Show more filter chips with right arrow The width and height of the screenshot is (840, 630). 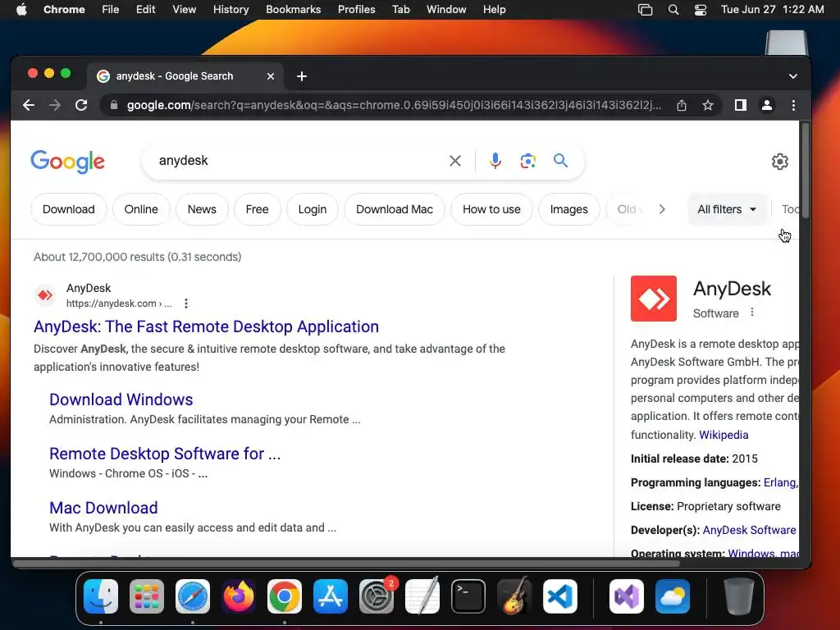[x=662, y=209]
